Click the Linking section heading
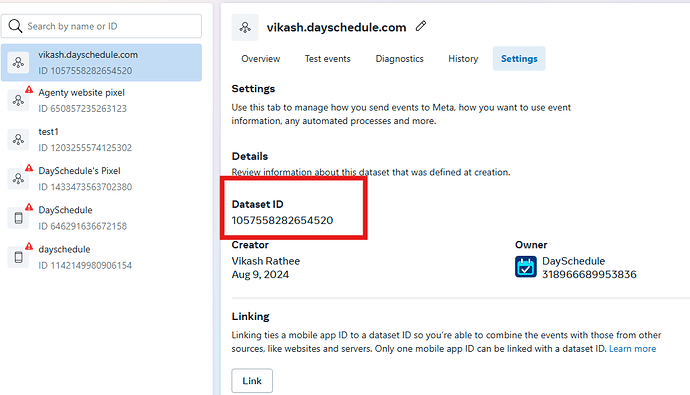The width and height of the screenshot is (690, 395). point(250,316)
